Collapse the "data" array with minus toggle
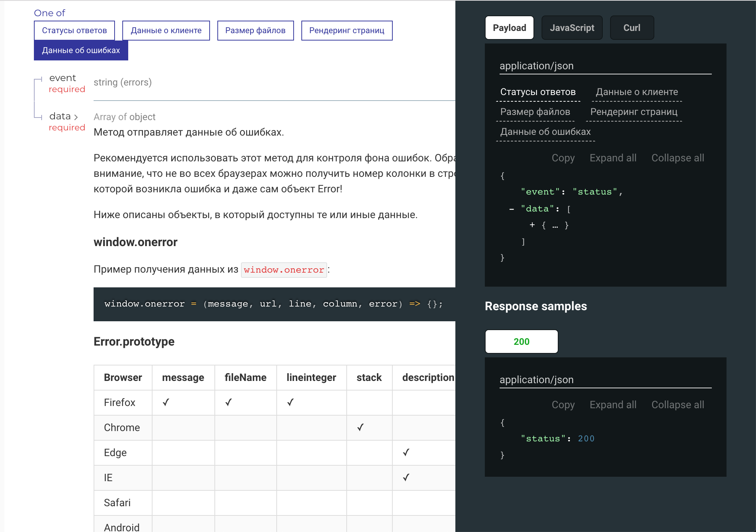756x532 pixels. [x=512, y=209]
